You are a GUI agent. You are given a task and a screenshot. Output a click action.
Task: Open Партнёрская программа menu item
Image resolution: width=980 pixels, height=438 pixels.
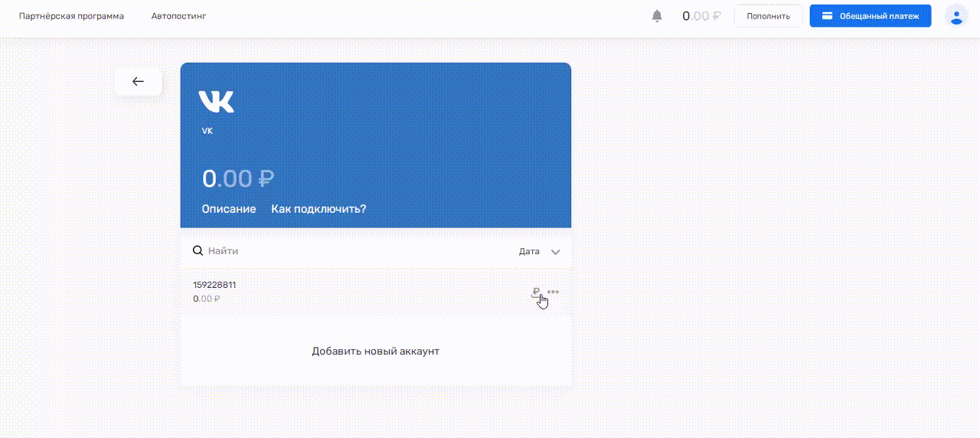[71, 16]
